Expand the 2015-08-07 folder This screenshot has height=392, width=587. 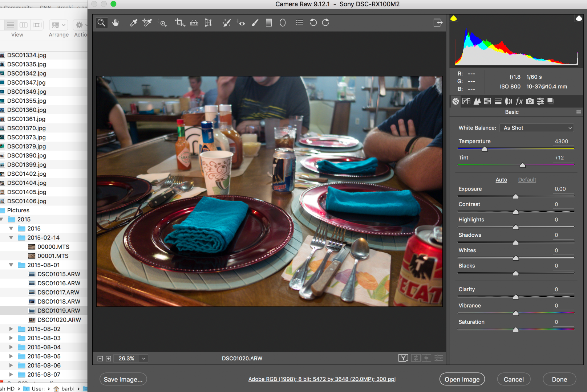click(11, 375)
